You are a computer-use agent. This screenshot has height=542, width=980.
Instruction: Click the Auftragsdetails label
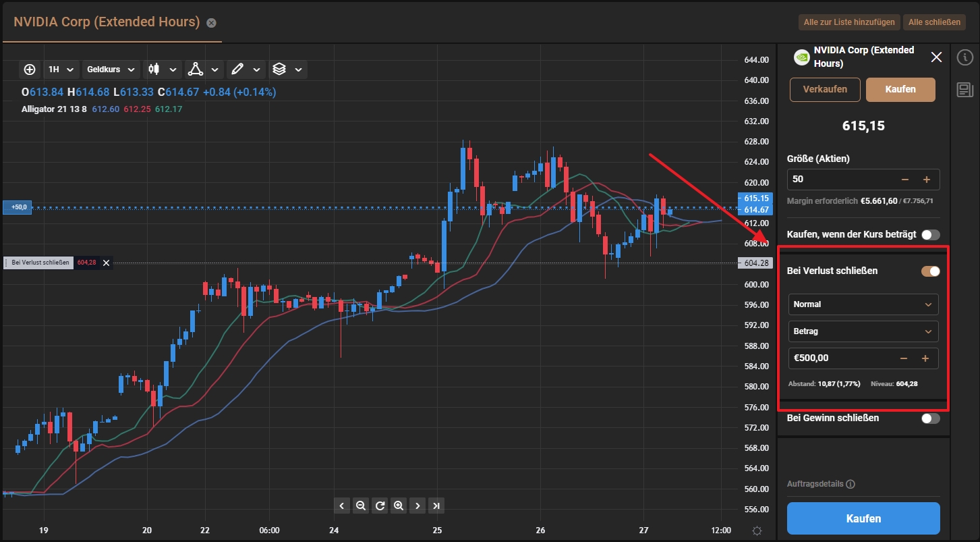click(x=815, y=484)
